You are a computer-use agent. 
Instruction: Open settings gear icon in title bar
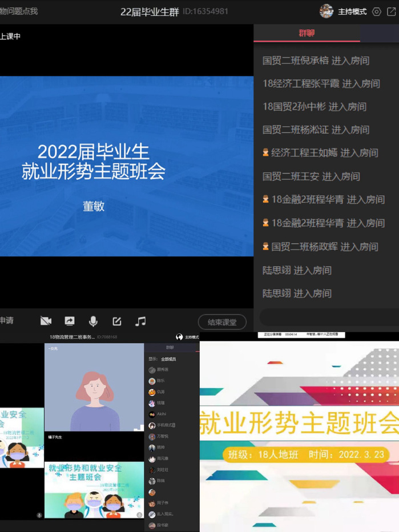point(377,11)
